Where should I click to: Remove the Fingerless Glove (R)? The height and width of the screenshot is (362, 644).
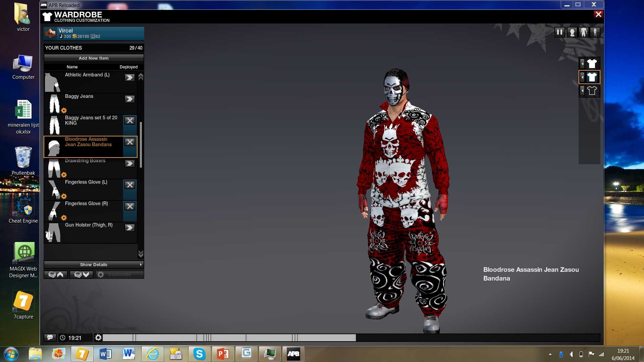pyautogui.click(x=130, y=206)
